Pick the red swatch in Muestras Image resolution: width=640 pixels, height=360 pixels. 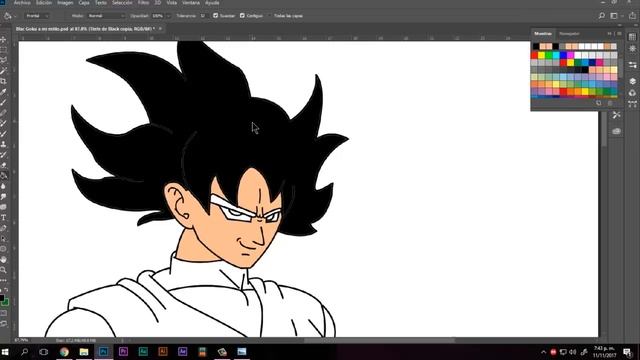534,55
